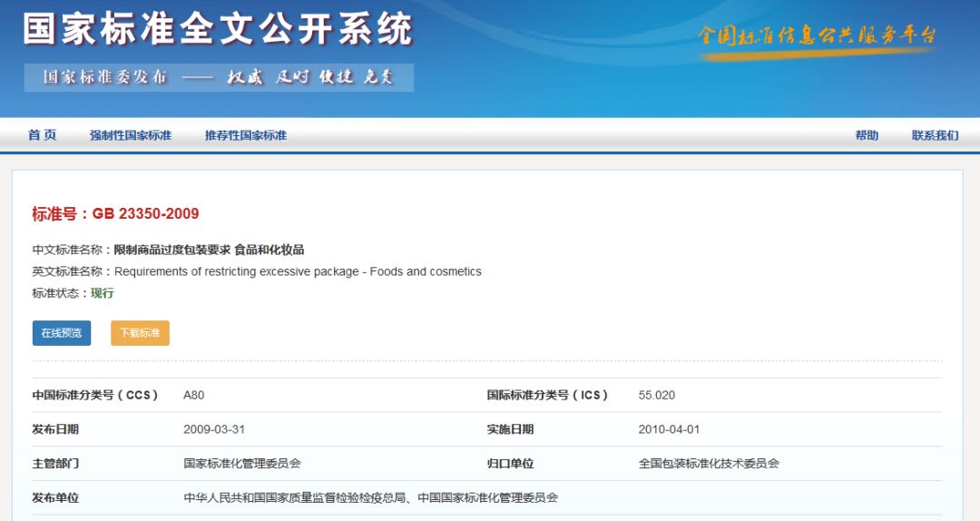Click the 全国标准信息公共服务平台 logo
The height and width of the screenshot is (521, 980).
(x=817, y=37)
